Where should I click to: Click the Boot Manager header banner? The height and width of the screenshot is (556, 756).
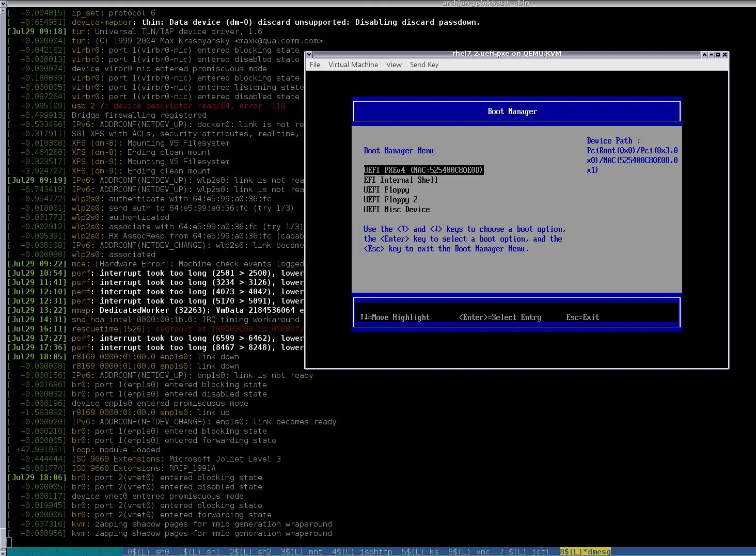[516, 111]
